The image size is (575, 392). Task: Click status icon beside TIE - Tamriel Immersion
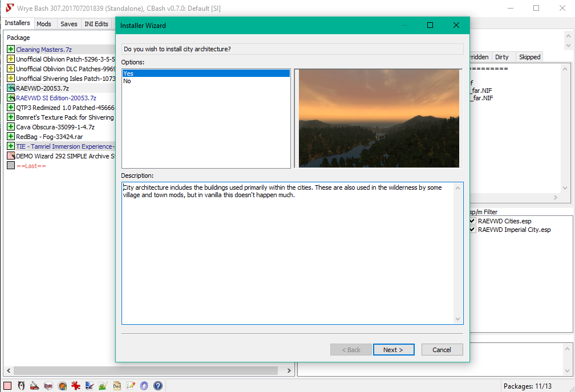point(11,146)
